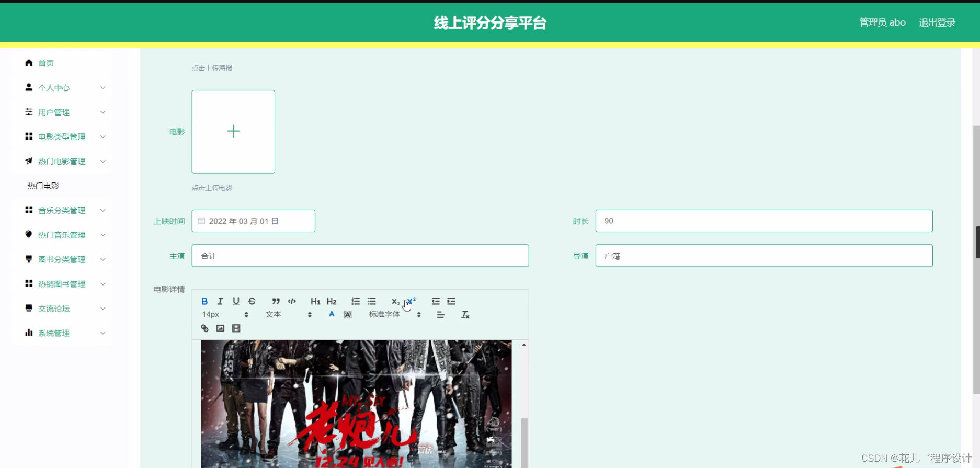Expand 热销图书管理 using its chevron

(103, 284)
